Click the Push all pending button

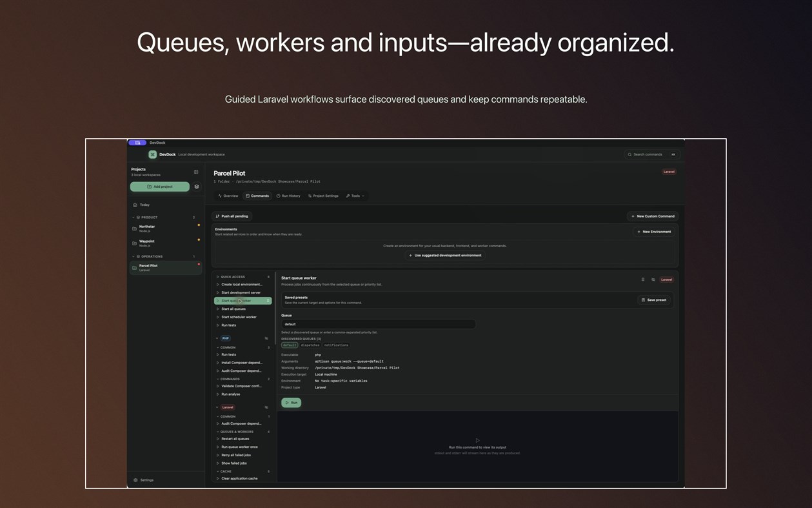tap(232, 216)
